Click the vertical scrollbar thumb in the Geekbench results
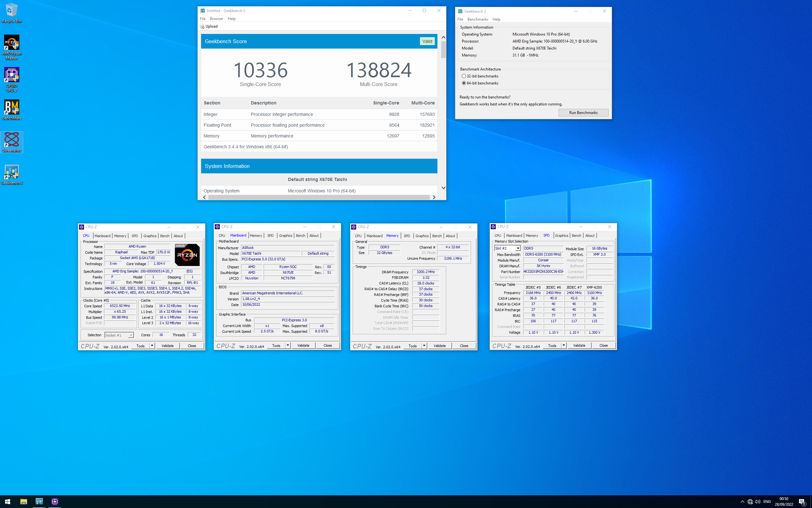 (x=443, y=50)
